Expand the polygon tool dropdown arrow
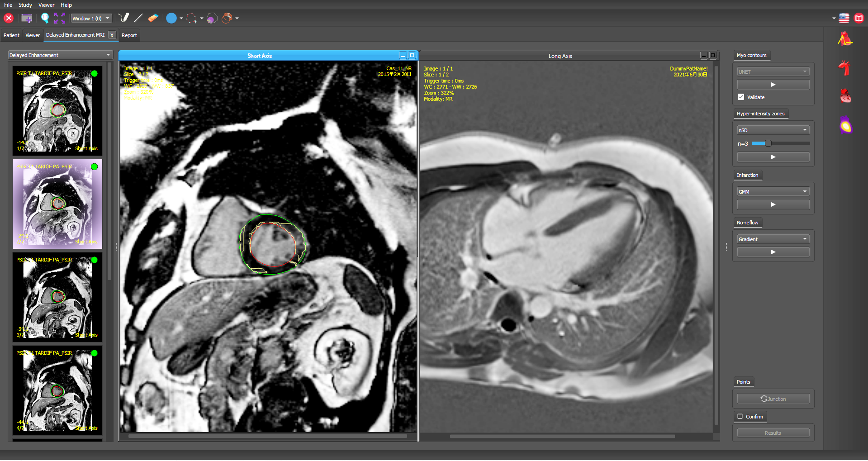 click(x=202, y=19)
